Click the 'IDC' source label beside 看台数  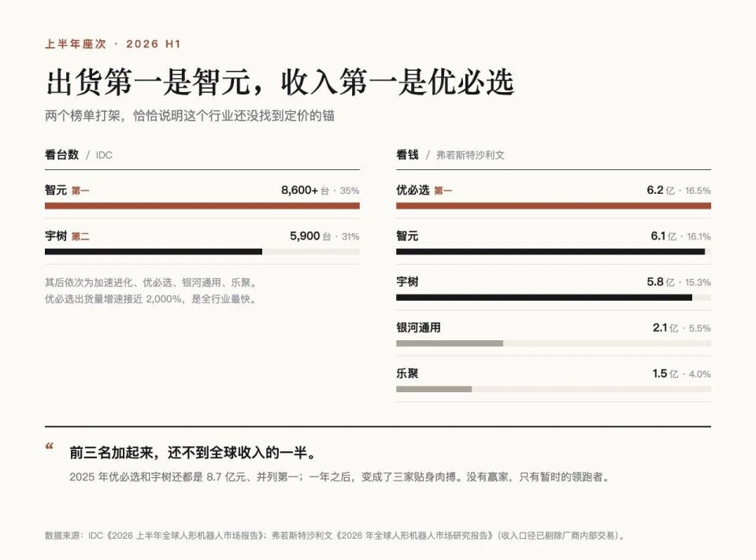[104, 155]
